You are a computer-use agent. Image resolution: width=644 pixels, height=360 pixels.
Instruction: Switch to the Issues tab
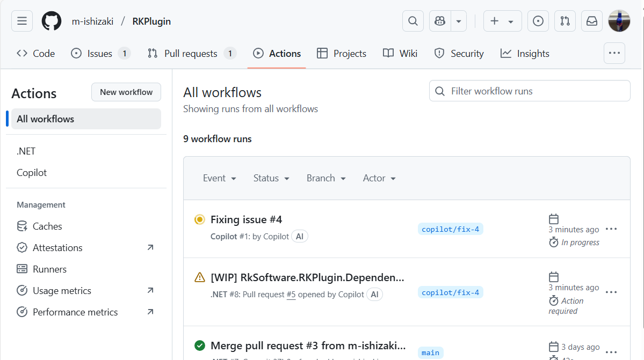pos(100,53)
